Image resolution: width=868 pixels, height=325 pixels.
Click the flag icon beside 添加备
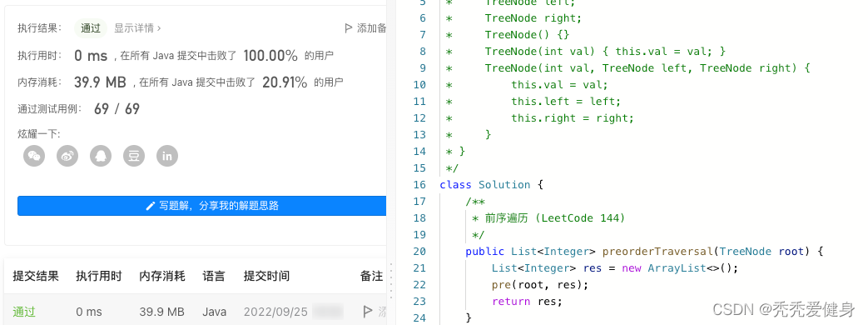click(x=348, y=27)
